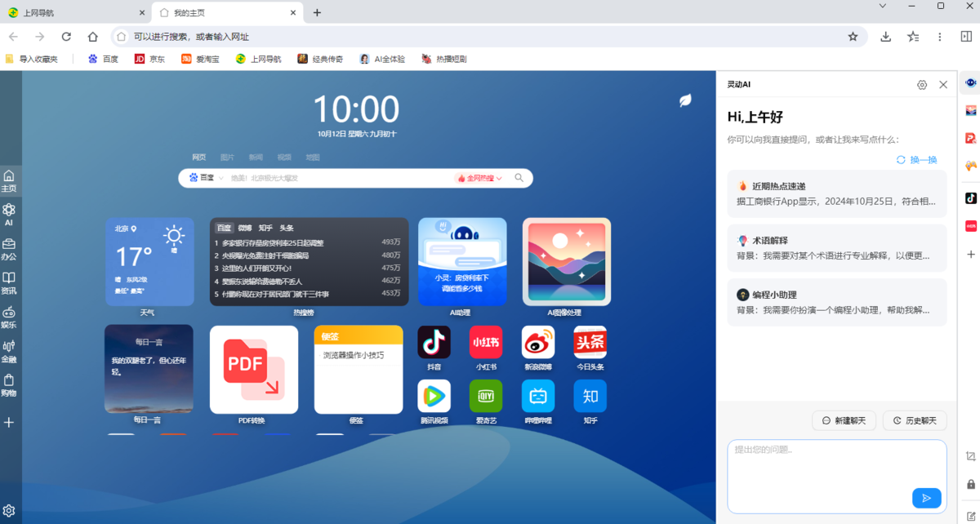The height and width of the screenshot is (524, 980).
Task: Select AI in the left sidebar
Action: 9,215
